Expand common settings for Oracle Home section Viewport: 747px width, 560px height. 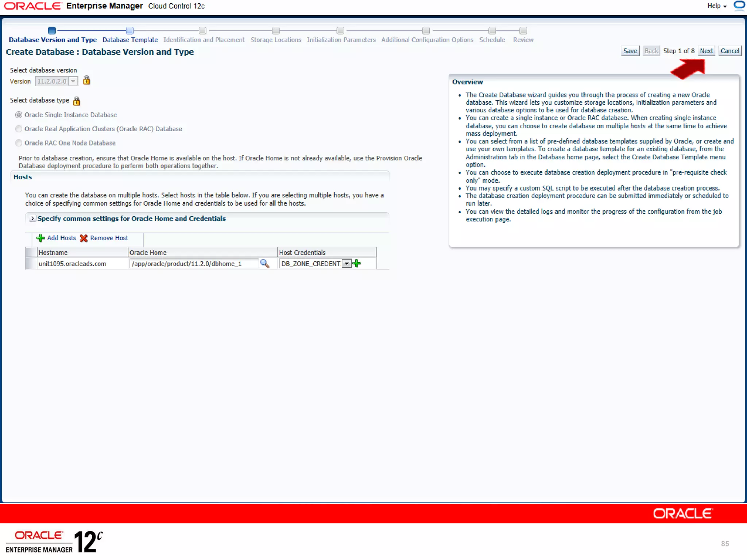click(32, 218)
